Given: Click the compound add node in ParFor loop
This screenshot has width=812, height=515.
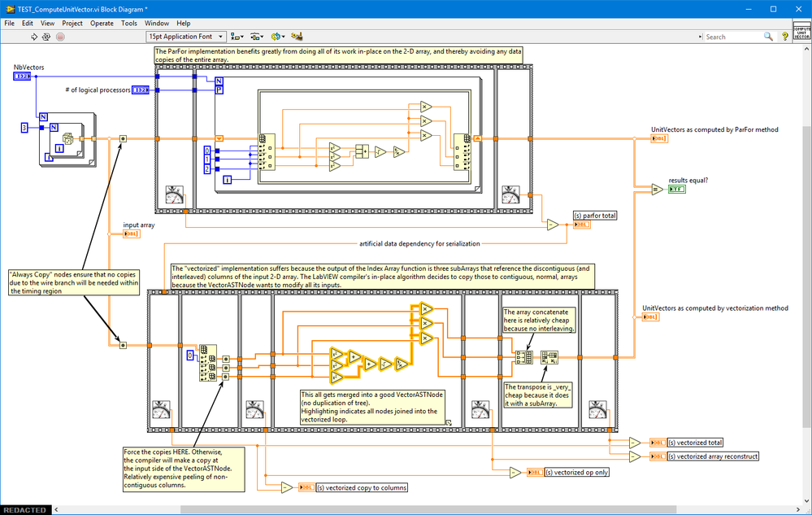Looking at the screenshot, I should 362,152.
